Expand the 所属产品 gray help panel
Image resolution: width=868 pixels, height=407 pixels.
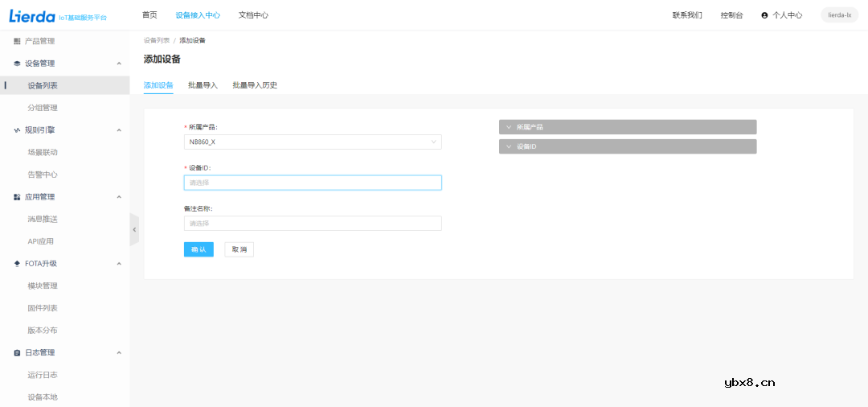[x=627, y=127]
